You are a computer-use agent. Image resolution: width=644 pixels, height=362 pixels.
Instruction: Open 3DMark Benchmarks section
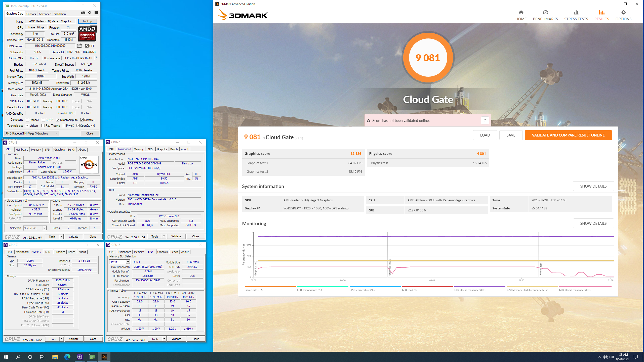pyautogui.click(x=545, y=15)
